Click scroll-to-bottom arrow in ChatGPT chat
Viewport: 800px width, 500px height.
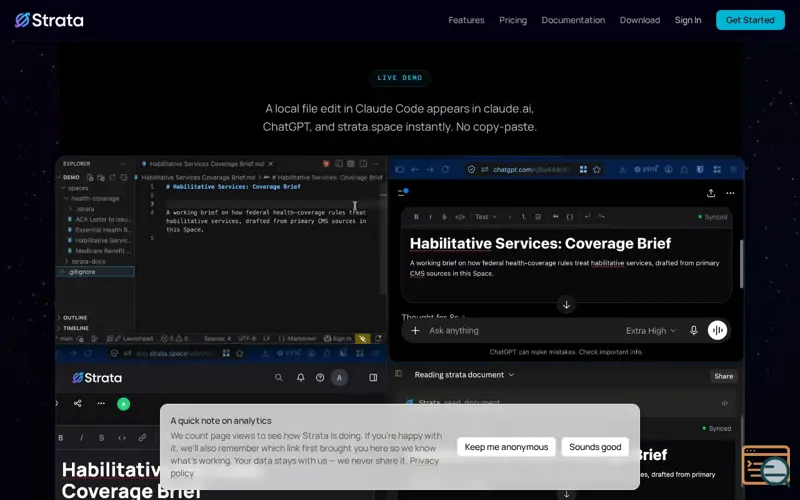pos(566,305)
